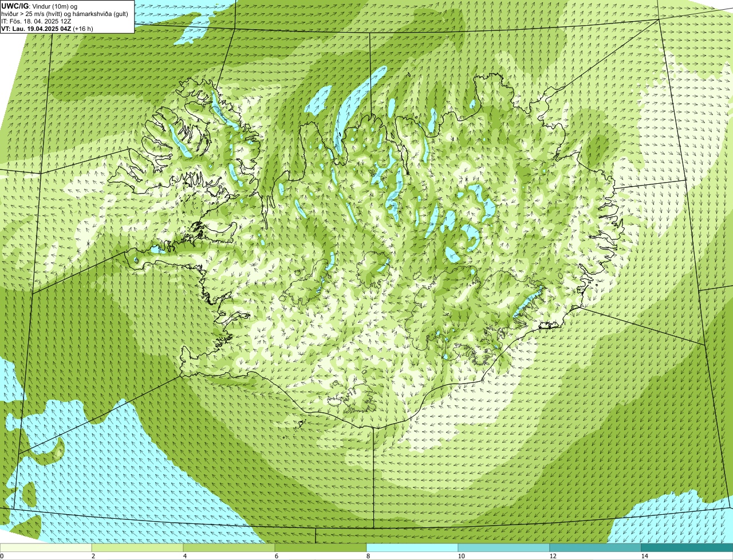Viewport: 733px width, 560px height.
Task: Click the legend swatch between 2 and 4
Action: coord(137,547)
